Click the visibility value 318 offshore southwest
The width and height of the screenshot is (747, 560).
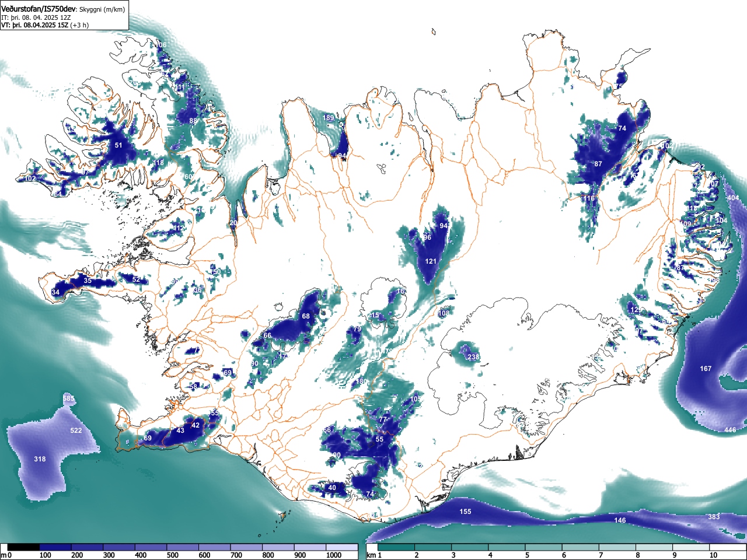[x=40, y=459]
